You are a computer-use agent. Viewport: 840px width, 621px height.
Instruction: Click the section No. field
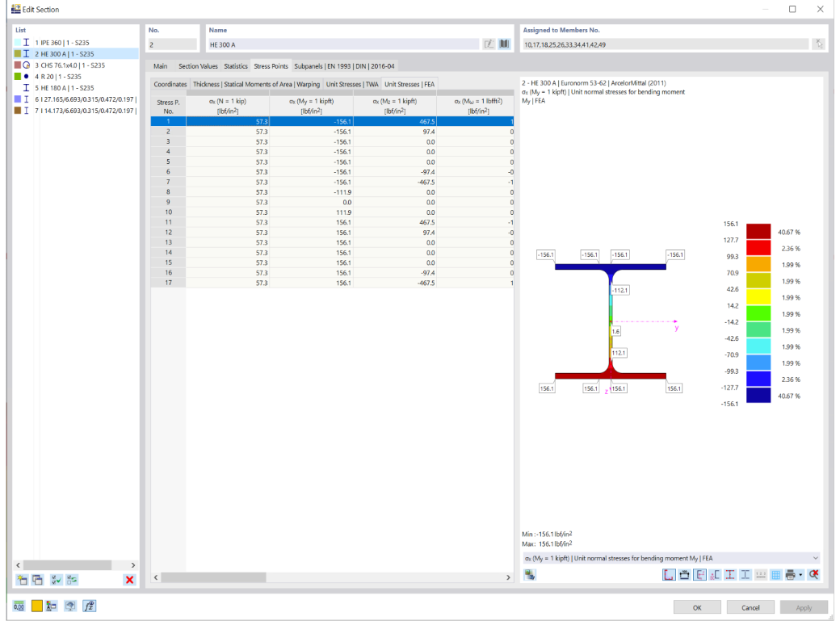coord(173,44)
